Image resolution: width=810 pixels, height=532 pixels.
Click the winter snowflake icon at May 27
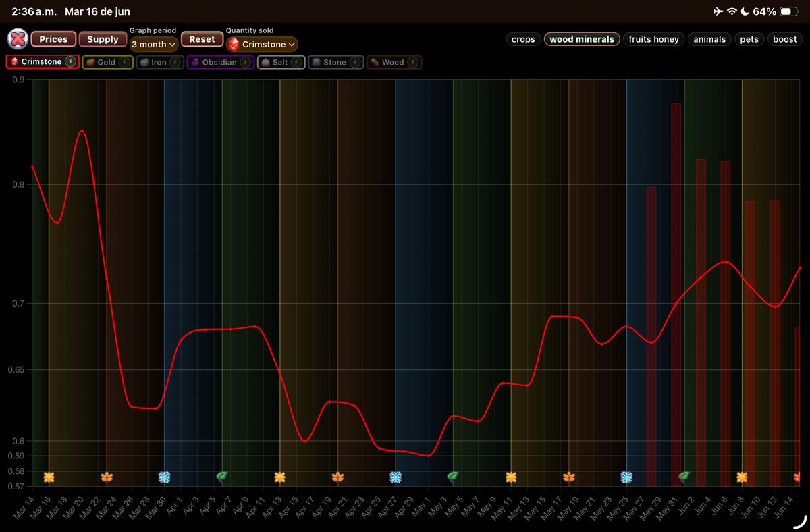point(626,477)
